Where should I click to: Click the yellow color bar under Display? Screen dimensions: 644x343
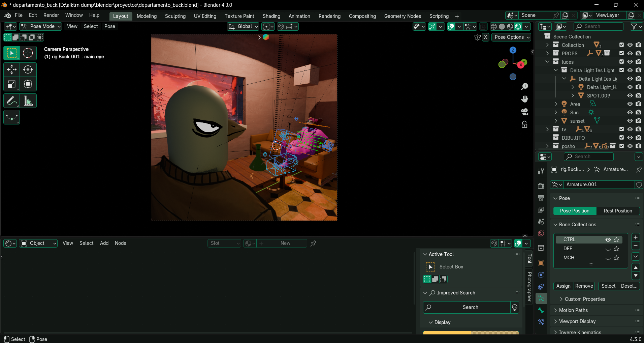click(447, 333)
